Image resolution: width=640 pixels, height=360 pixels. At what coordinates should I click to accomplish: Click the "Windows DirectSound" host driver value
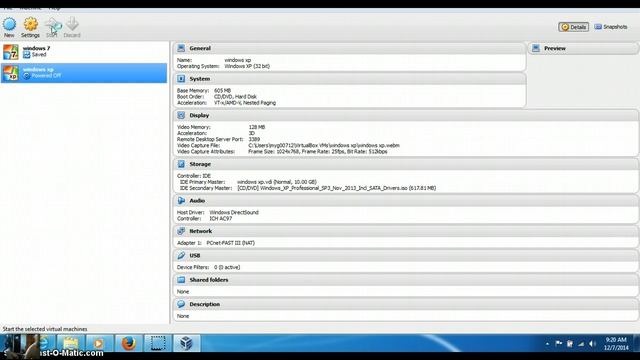(x=234, y=213)
